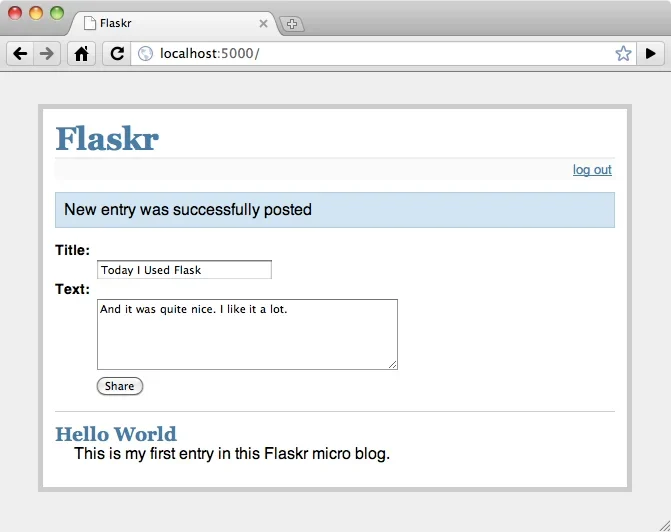This screenshot has height=532, width=671.
Task: Click the Flaskr heading
Action: (107, 138)
